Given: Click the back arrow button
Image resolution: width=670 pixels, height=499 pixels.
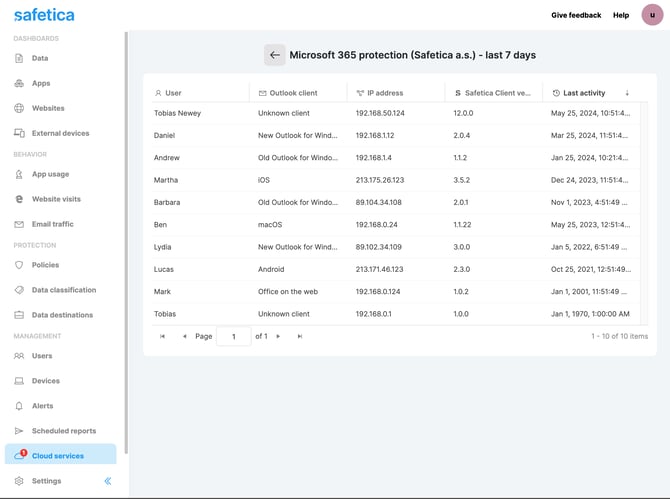Looking at the screenshot, I should (274, 55).
